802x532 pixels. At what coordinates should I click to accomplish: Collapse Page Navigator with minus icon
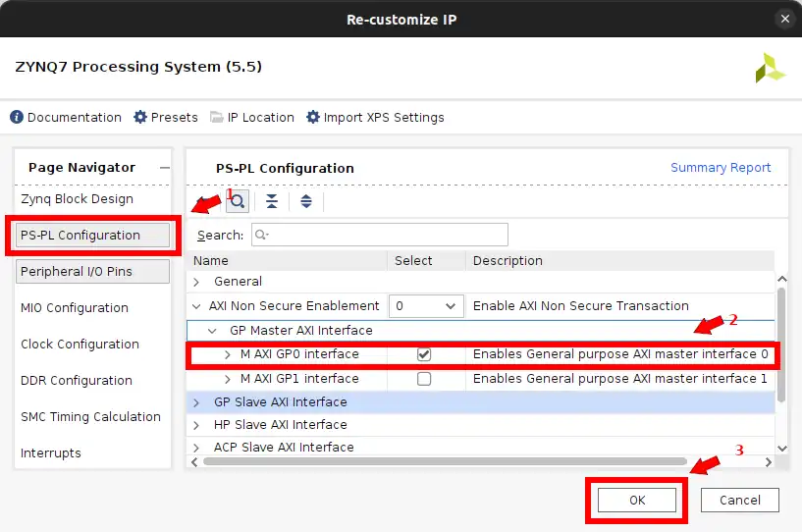(x=164, y=168)
